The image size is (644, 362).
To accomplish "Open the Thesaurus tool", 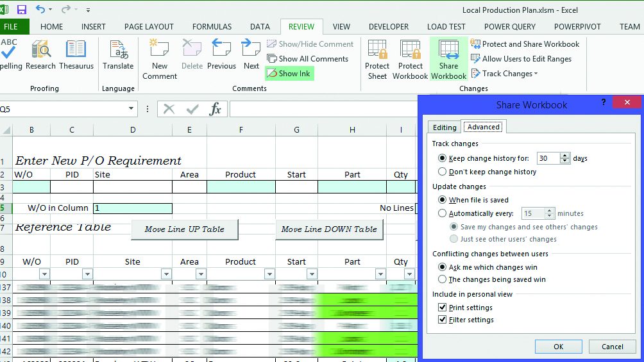I will click(76, 55).
